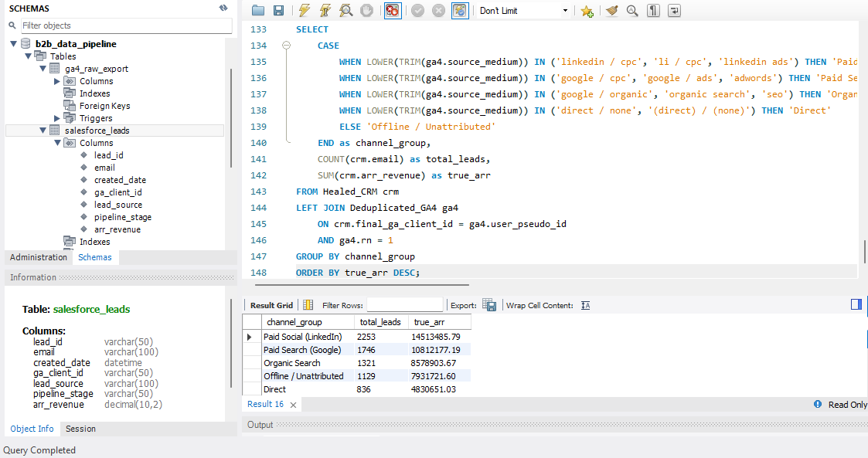868x458 pixels.
Task: Click the editor vertical scrollbar thumb
Action: point(865,252)
